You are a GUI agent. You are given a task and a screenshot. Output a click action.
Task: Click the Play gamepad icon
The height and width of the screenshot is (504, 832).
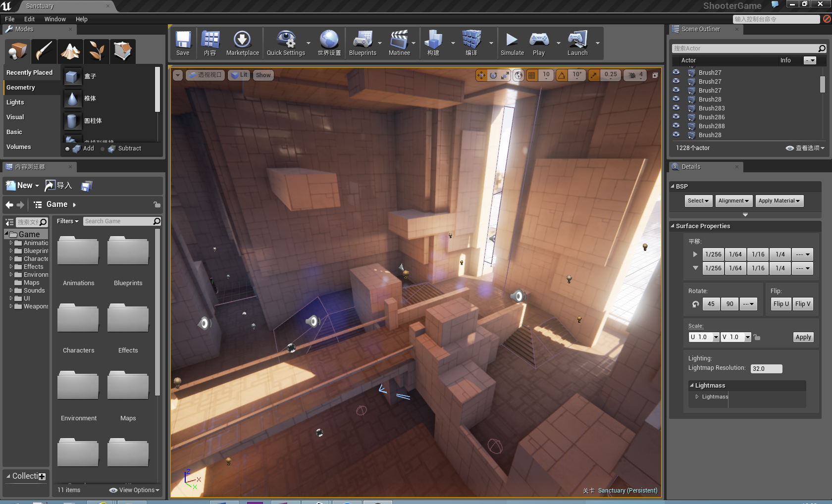tap(539, 43)
